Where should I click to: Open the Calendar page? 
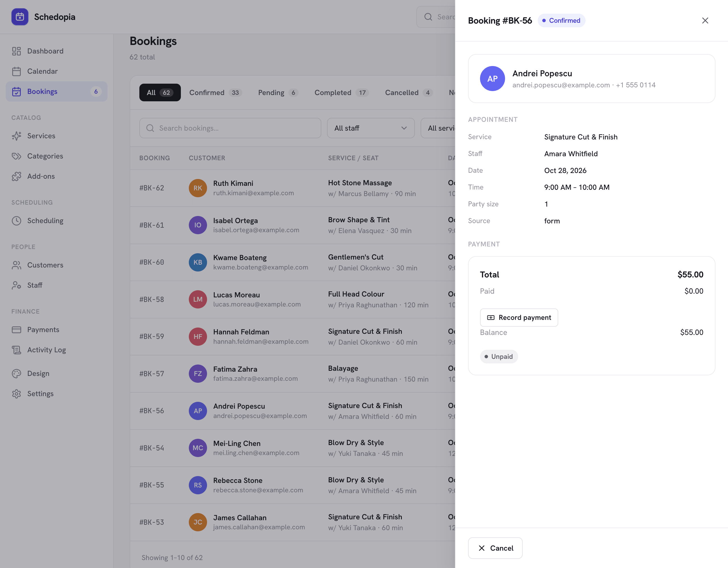(x=56, y=71)
